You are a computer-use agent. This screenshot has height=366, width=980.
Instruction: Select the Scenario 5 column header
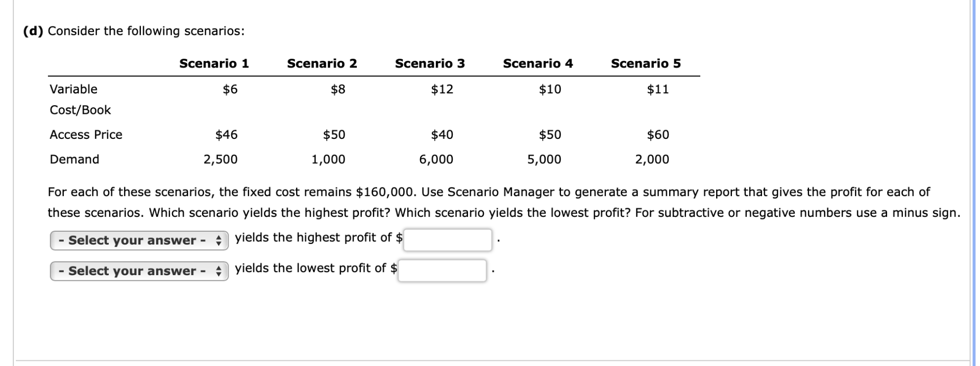(x=646, y=63)
